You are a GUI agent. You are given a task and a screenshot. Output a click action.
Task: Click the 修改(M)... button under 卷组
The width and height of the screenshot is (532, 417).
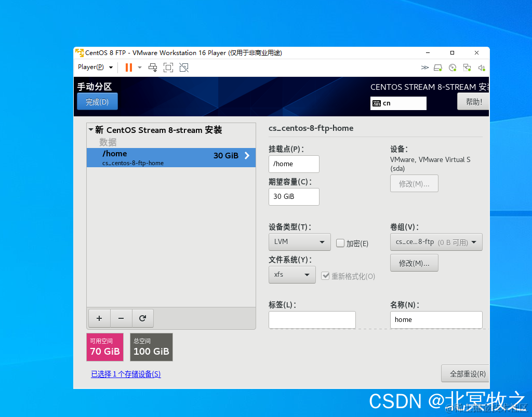pos(414,263)
